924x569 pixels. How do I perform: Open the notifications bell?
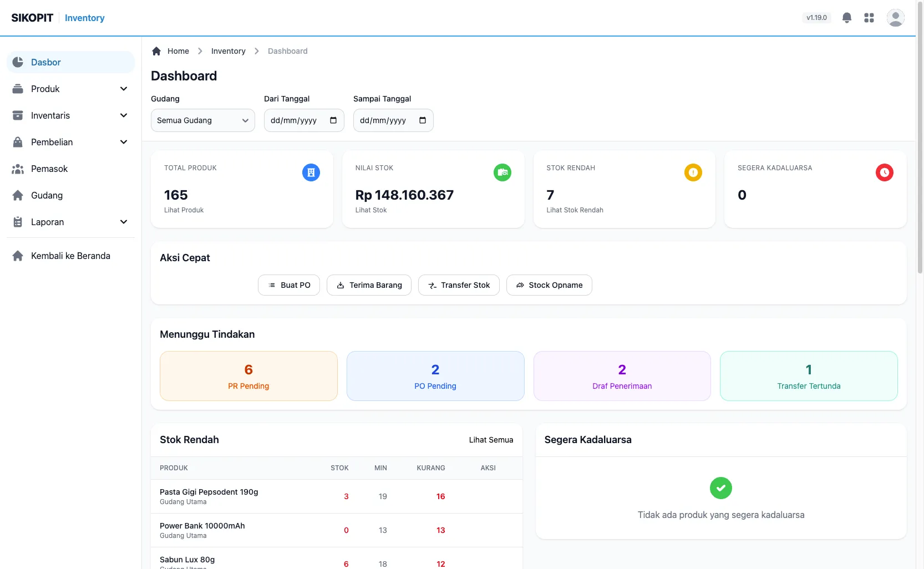(x=846, y=18)
